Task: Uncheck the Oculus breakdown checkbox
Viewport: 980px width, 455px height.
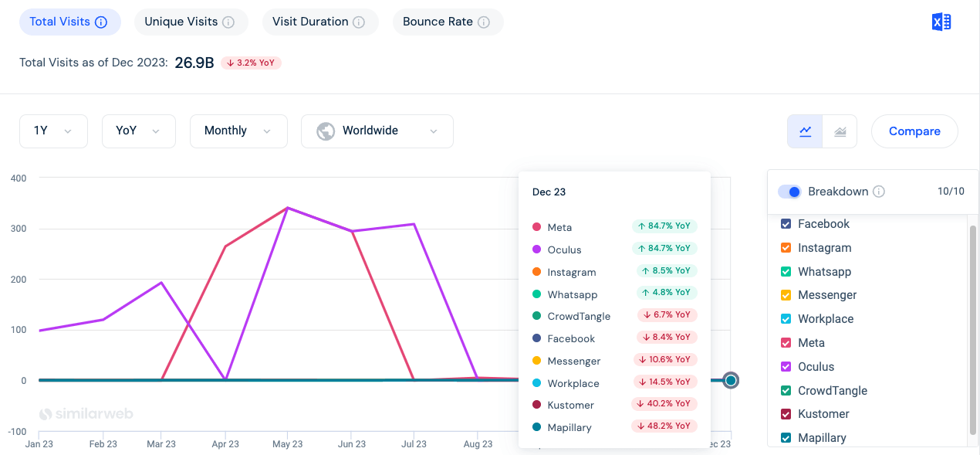Action: (786, 366)
